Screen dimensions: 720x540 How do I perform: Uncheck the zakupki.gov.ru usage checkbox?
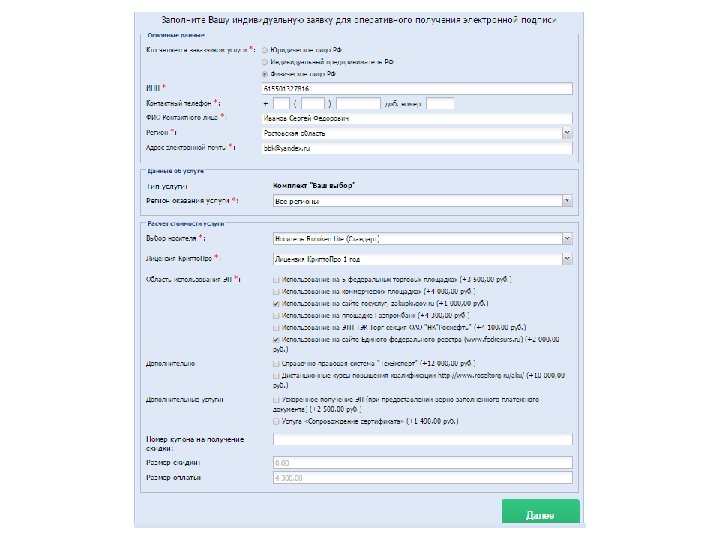pos(275,302)
